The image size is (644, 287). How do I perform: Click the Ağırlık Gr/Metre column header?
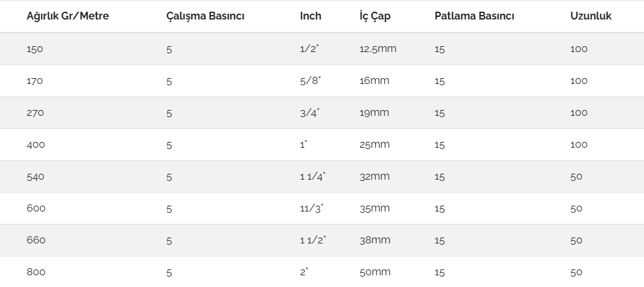click(x=67, y=16)
